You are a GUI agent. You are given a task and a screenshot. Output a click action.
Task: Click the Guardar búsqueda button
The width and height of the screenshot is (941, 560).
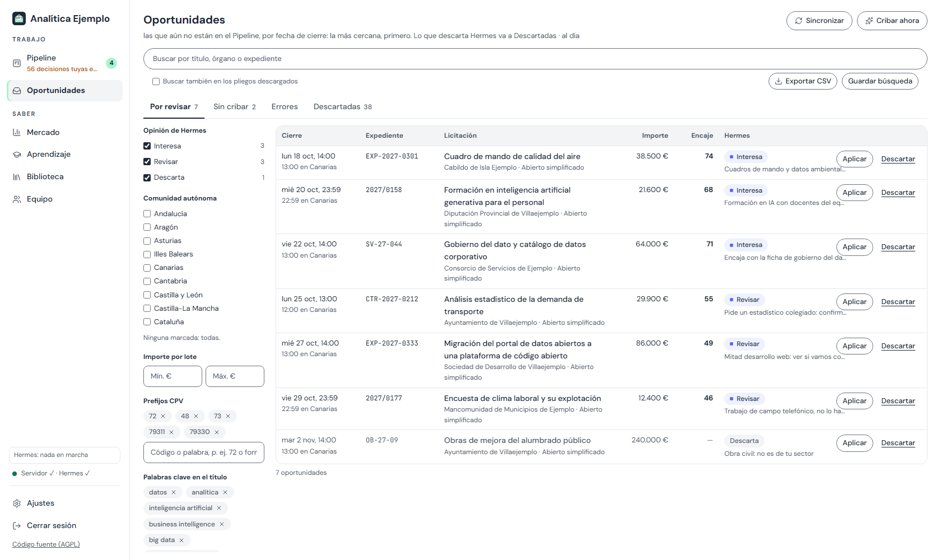point(880,81)
